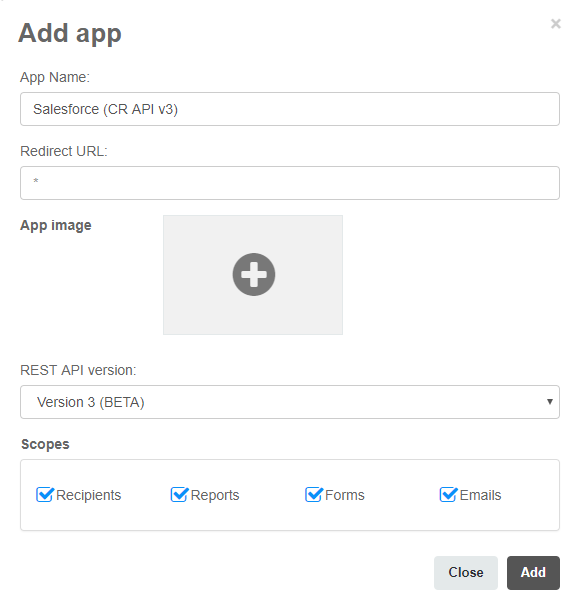Click into the Redirect URL field
The width and height of the screenshot is (580, 610).
(290, 183)
